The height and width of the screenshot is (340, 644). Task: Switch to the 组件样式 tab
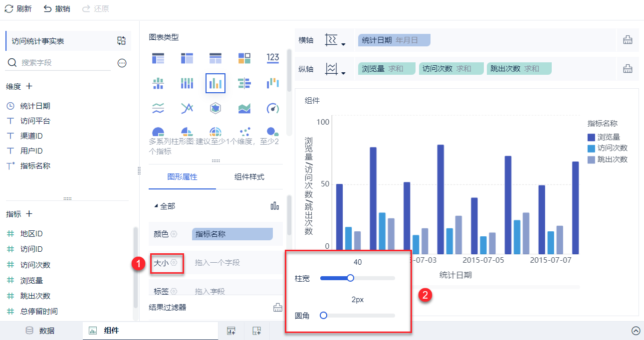pos(249,177)
